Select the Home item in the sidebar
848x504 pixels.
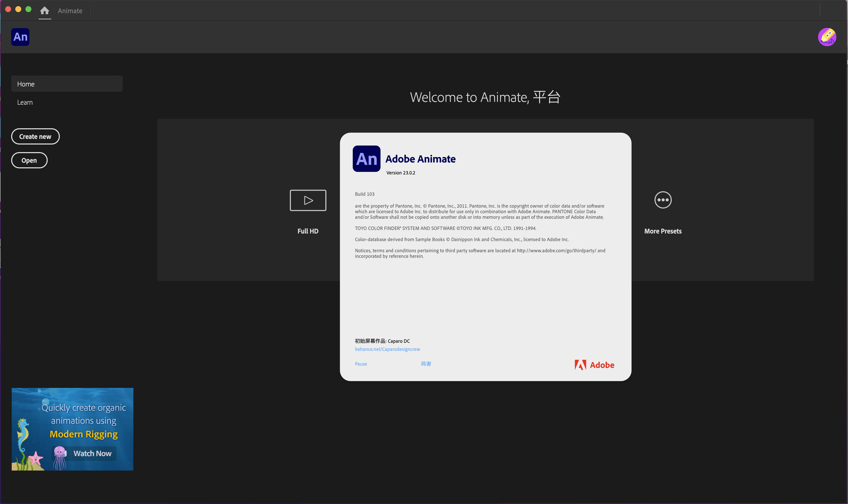point(66,84)
